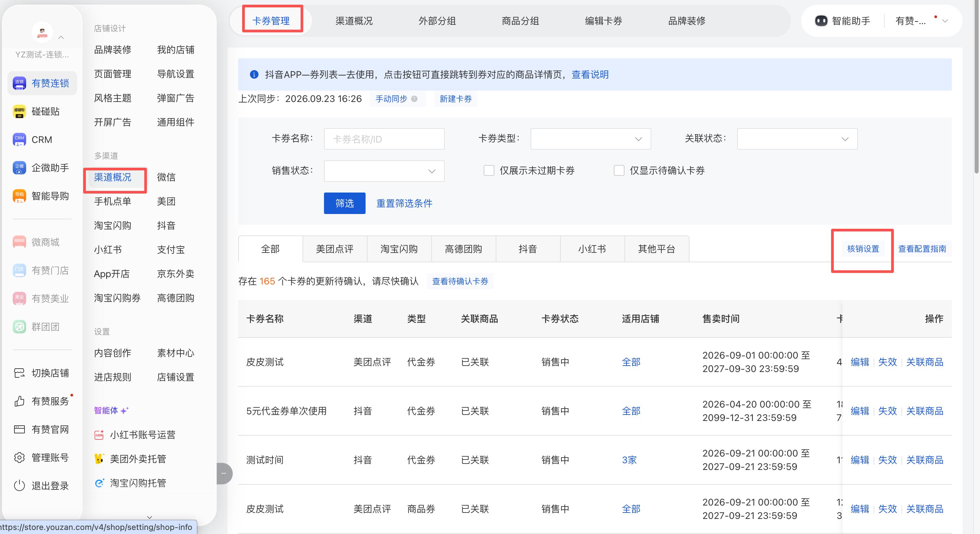Open the 卡券类型 dropdown
Image resolution: width=980 pixels, height=534 pixels.
pos(590,139)
